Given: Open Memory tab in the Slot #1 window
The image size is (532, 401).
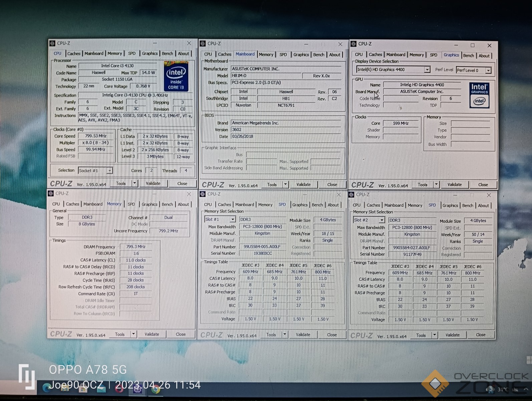Looking at the screenshot, I should click(265, 205).
